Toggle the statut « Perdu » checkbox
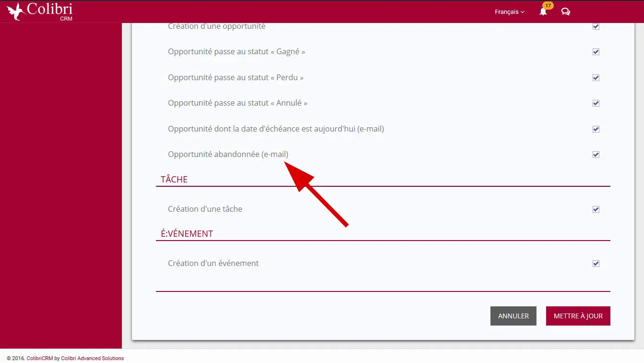The width and height of the screenshot is (644, 363). pos(596,78)
